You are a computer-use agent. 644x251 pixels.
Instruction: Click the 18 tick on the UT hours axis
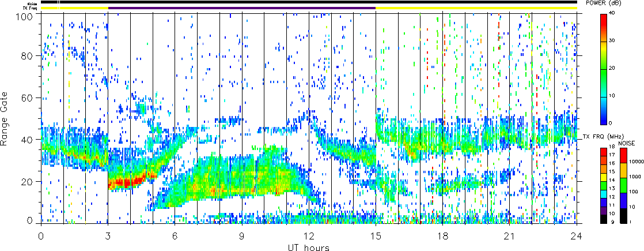pyautogui.click(x=443, y=236)
